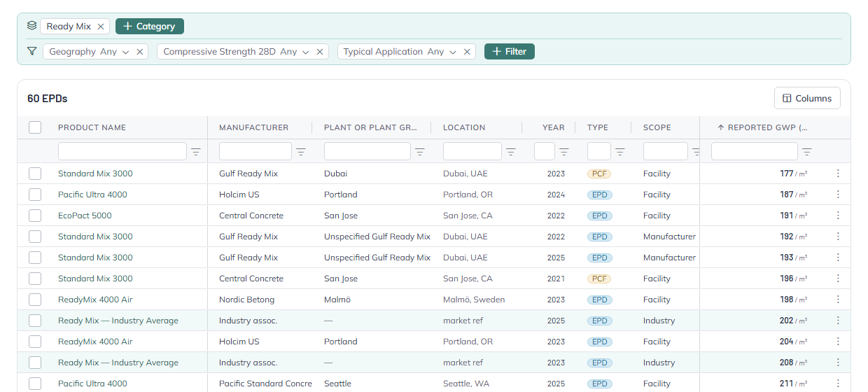Open Product Name column filter options icon

coord(196,152)
